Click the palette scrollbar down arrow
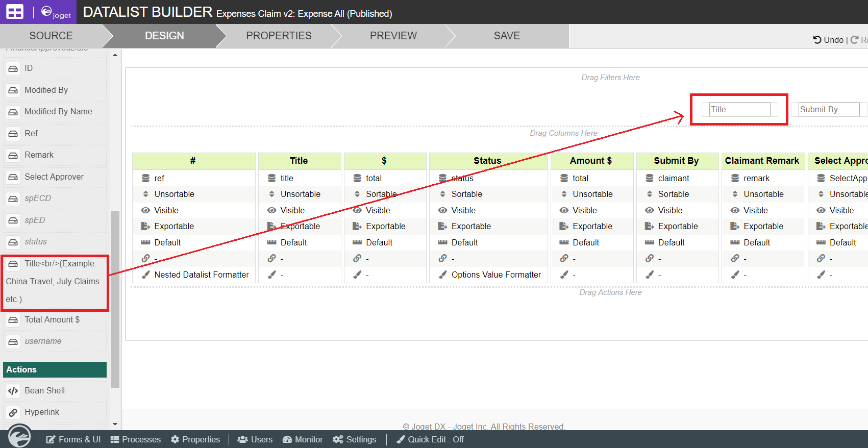868x448 pixels. [115, 424]
